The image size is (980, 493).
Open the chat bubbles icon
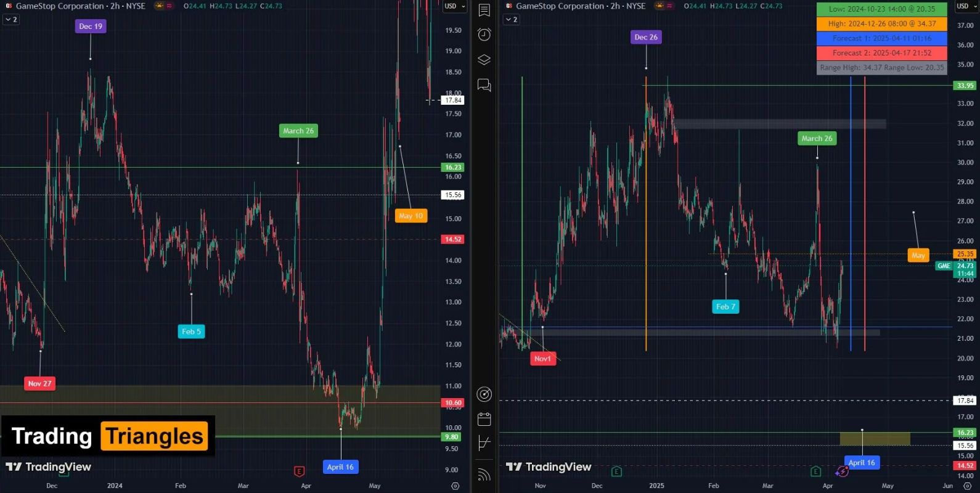484,85
